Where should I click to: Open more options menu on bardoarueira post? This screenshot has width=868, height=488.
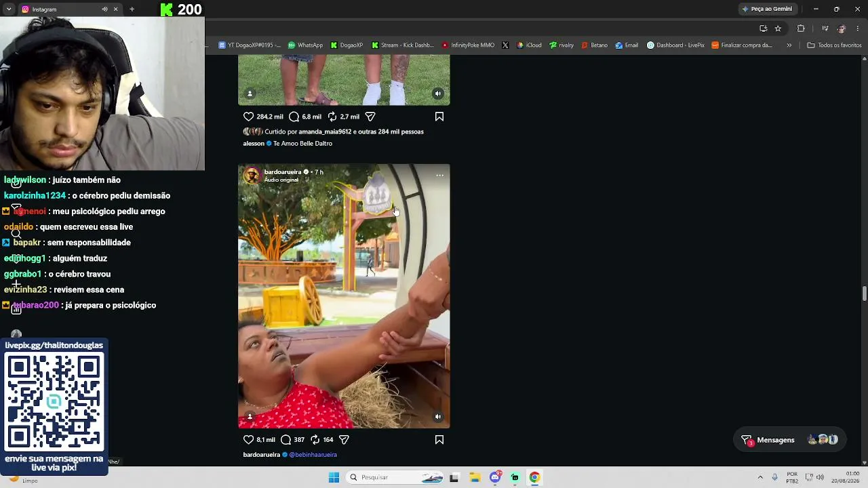pyautogui.click(x=439, y=176)
